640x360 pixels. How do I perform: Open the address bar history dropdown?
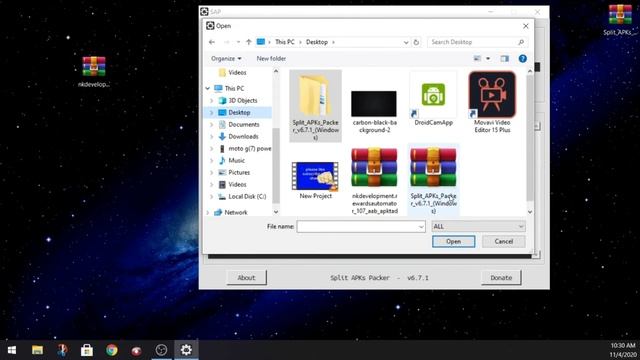pyautogui.click(x=406, y=42)
